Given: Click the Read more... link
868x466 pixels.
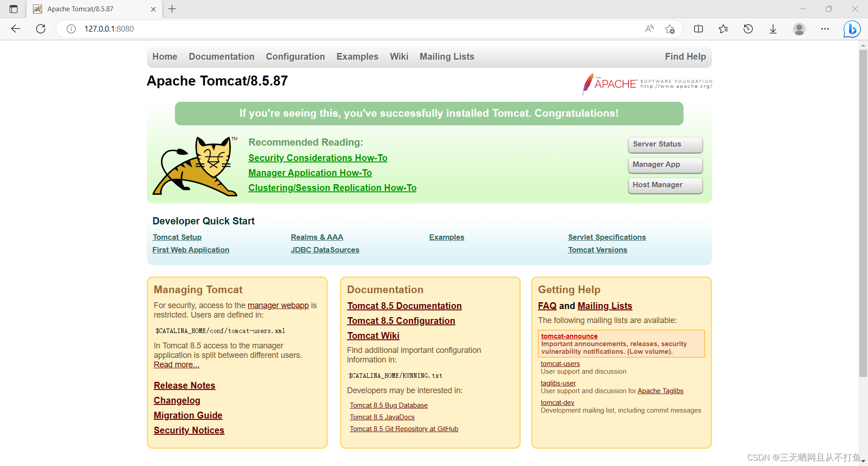Looking at the screenshot, I should 176,365.
